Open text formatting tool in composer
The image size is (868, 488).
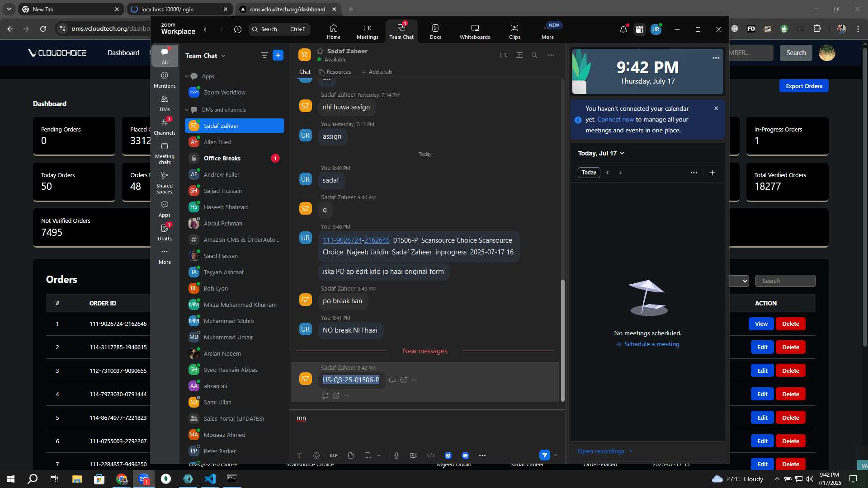tap(299, 455)
